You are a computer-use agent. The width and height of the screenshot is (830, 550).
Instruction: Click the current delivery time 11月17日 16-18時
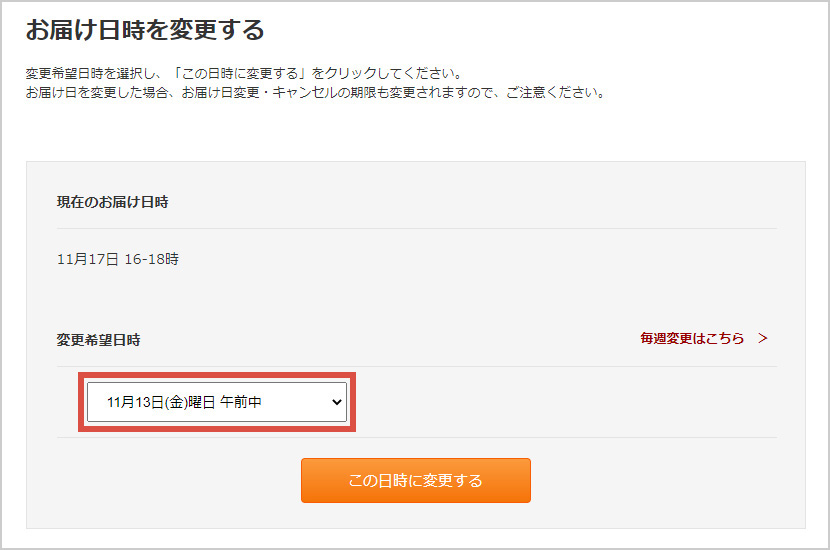[x=118, y=259]
